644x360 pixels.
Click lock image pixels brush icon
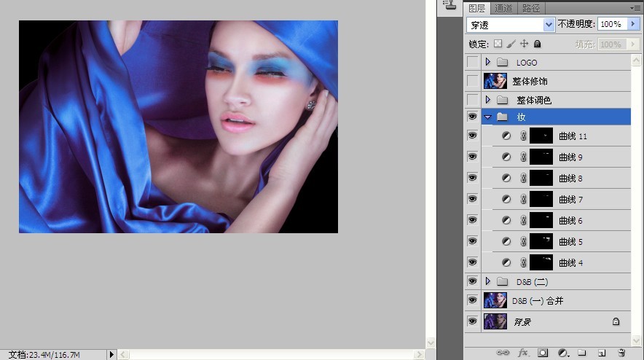[511, 44]
